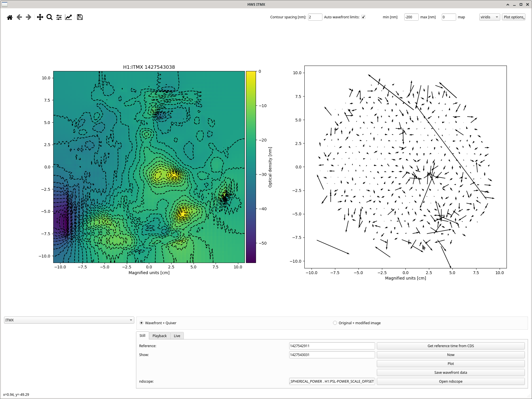Open window menu icon in title bar
The width and height of the screenshot is (532, 399).
point(5,4)
